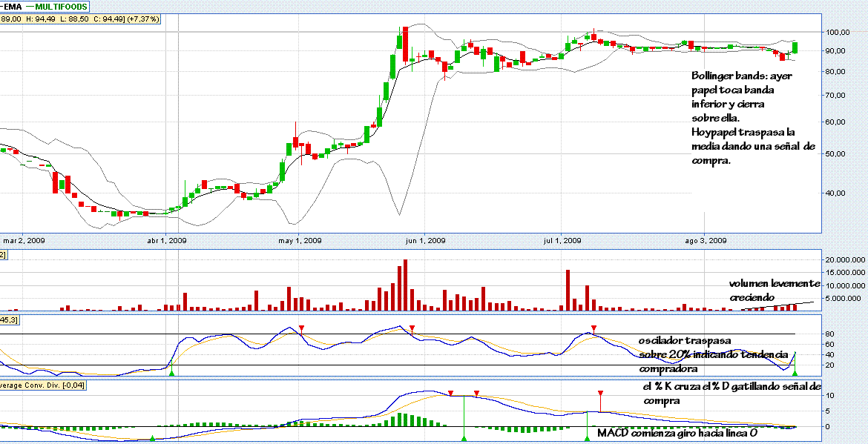
Task: Click the latest green stochastic buy arrow
Action: (x=795, y=374)
